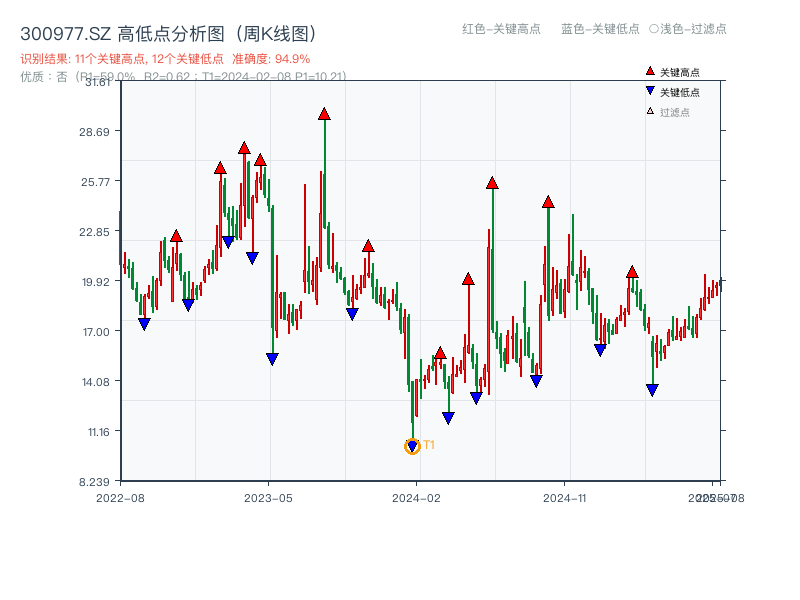Click the blue marker at the 2024-02 dip
Viewport: 800px width, 600px height.
pyautogui.click(x=447, y=415)
